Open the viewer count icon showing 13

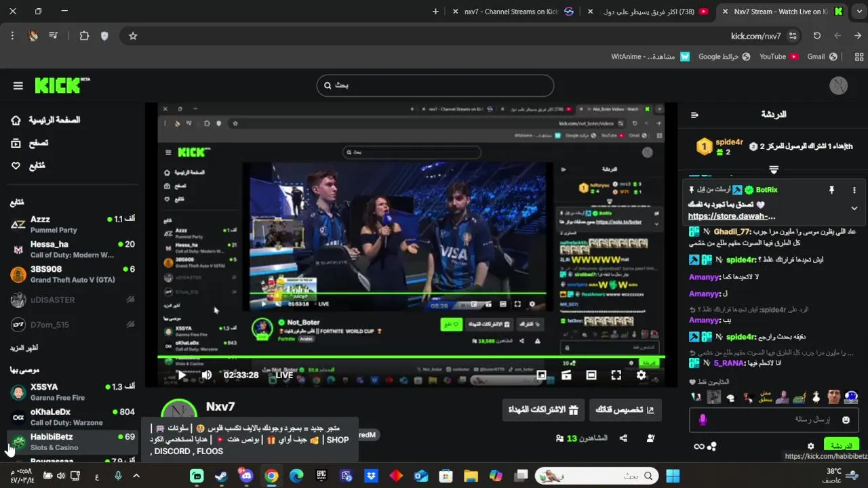(x=559, y=439)
